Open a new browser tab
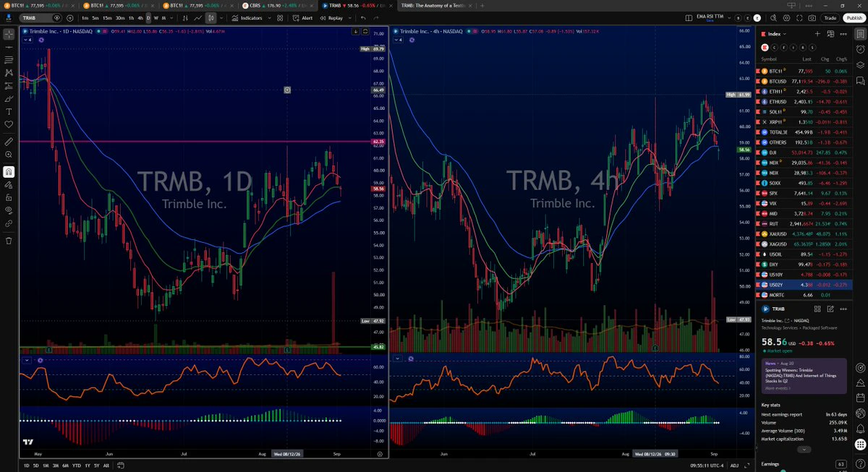The image size is (868, 472). pyautogui.click(x=482, y=4)
